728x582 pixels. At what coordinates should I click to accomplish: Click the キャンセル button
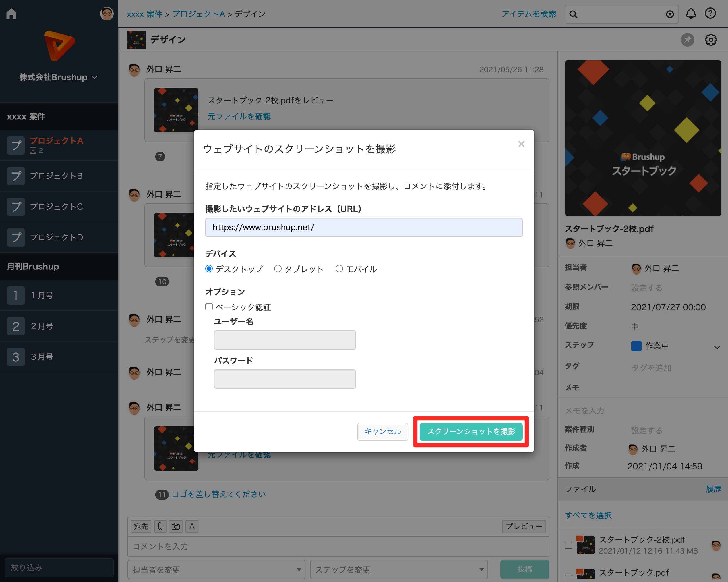(x=382, y=431)
